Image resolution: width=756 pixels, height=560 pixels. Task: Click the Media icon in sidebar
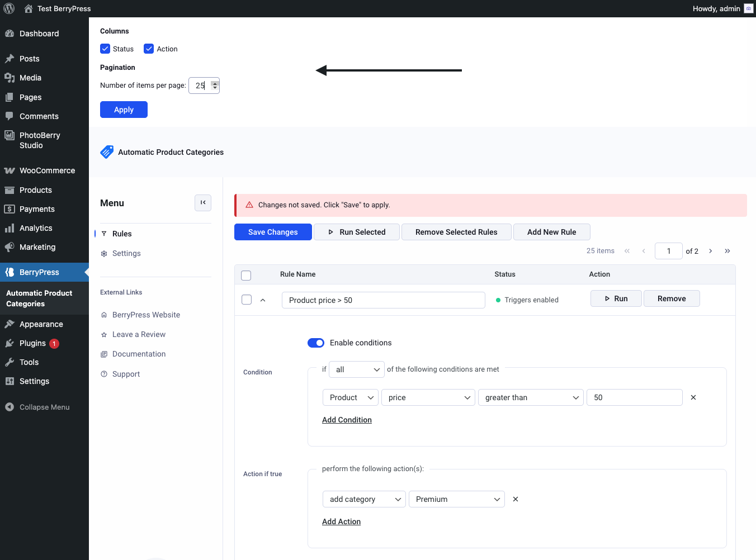10,78
